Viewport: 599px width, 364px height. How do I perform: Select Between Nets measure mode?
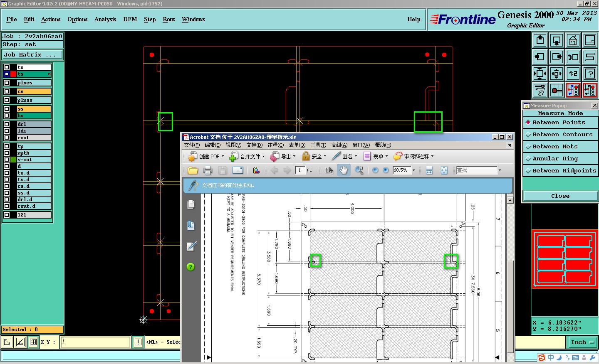pyautogui.click(x=560, y=147)
